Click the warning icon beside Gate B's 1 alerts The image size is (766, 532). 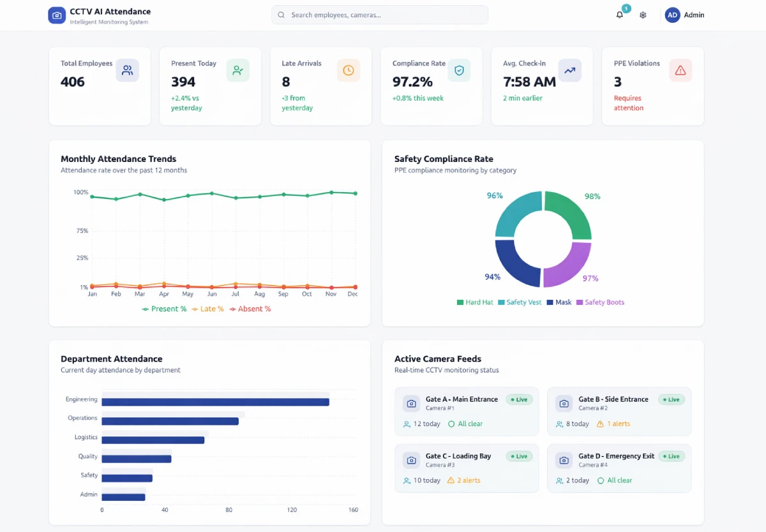click(600, 424)
